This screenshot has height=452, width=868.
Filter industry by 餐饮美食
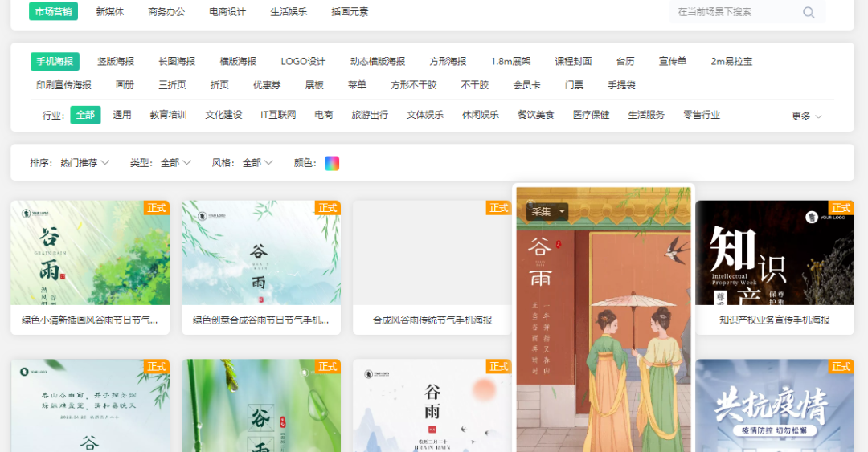[535, 115]
